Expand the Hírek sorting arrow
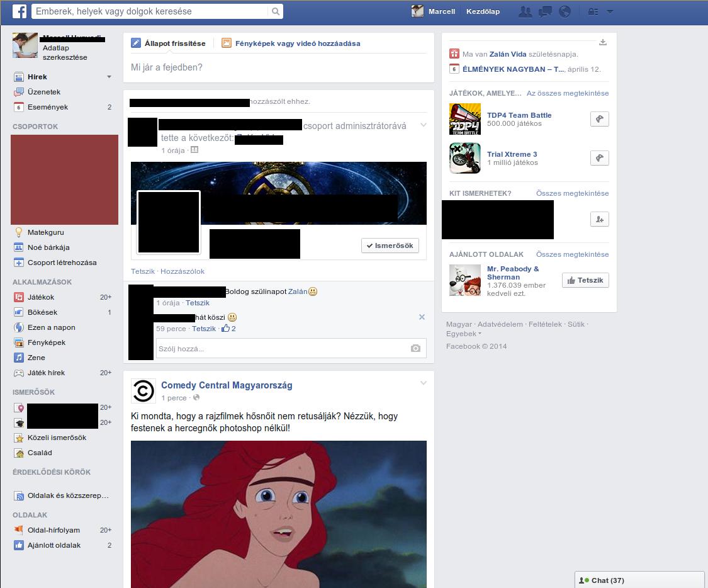The width and height of the screenshot is (708, 588). coord(109,77)
